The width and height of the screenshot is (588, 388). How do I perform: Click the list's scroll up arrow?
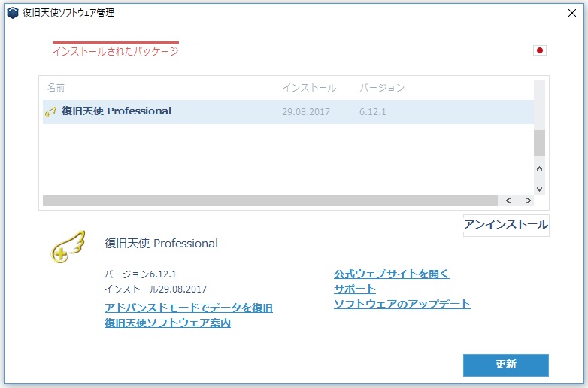tap(539, 168)
